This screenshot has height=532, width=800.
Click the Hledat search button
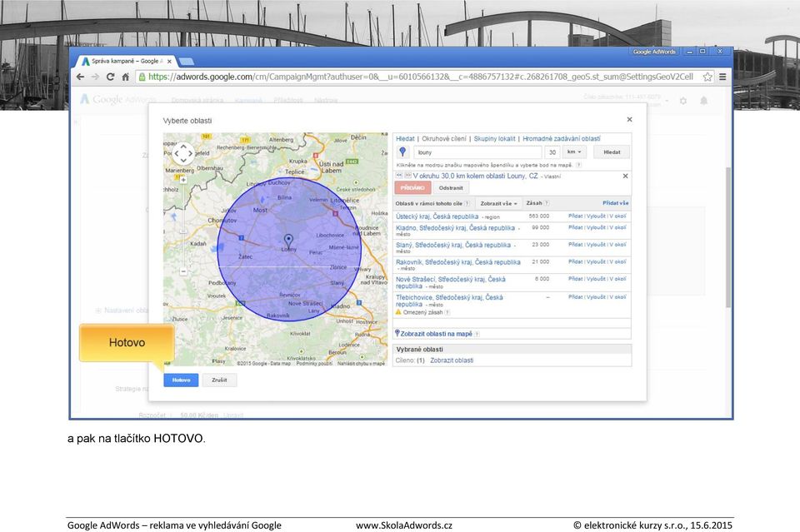coord(612,152)
